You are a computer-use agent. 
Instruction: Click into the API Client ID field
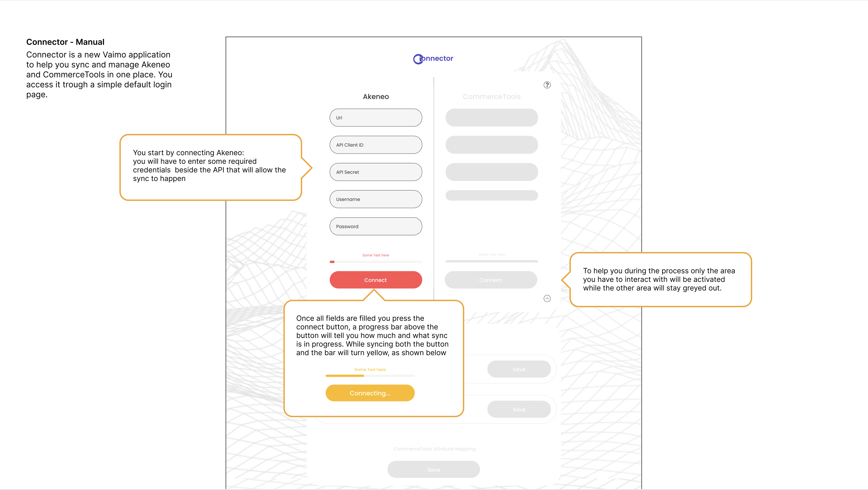pos(376,145)
